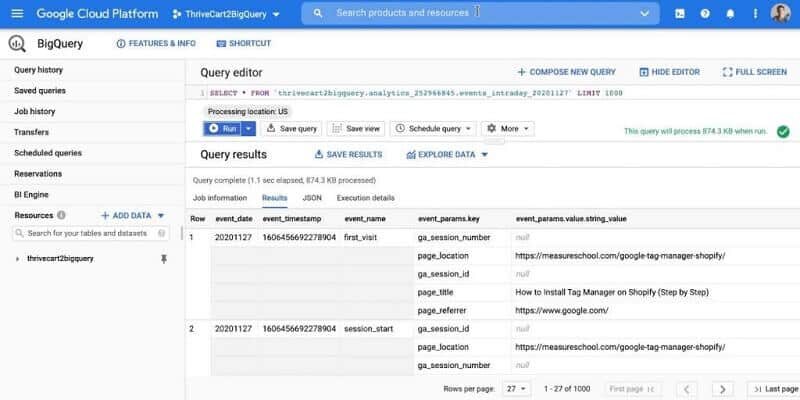Open Run button options dropdown arrow
The width and height of the screenshot is (800, 400).
pos(248,129)
